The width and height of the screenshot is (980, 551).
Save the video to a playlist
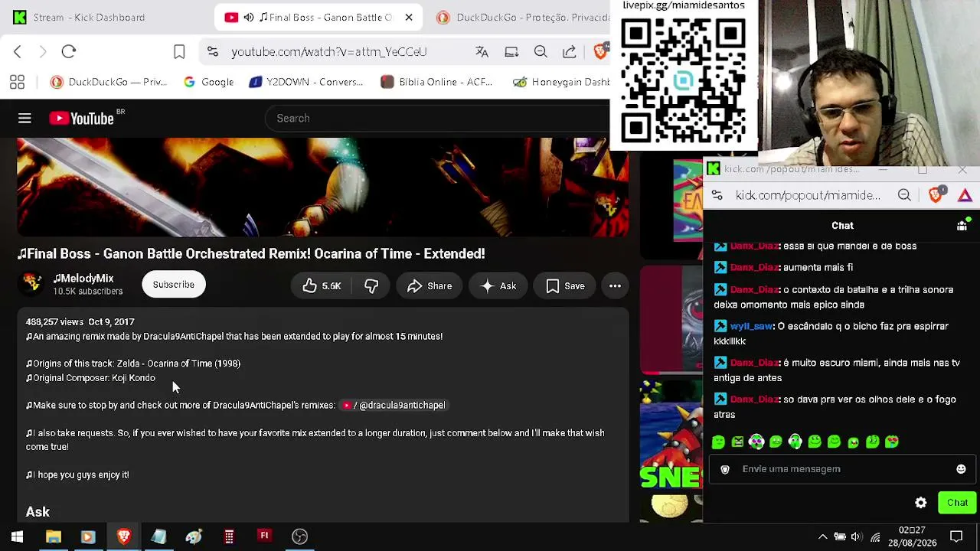click(565, 286)
